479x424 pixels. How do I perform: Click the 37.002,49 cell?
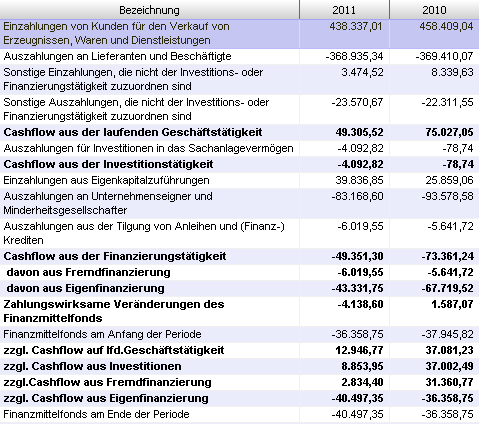pos(435,366)
